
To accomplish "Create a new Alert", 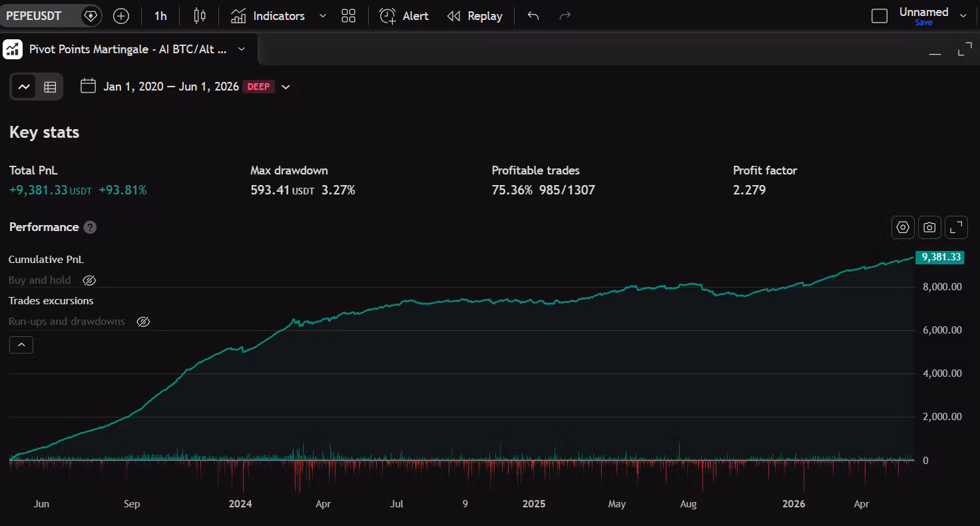I will pos(404,16).
